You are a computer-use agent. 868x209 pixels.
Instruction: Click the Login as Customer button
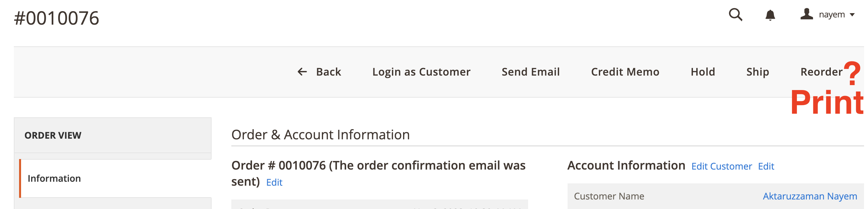421,72
